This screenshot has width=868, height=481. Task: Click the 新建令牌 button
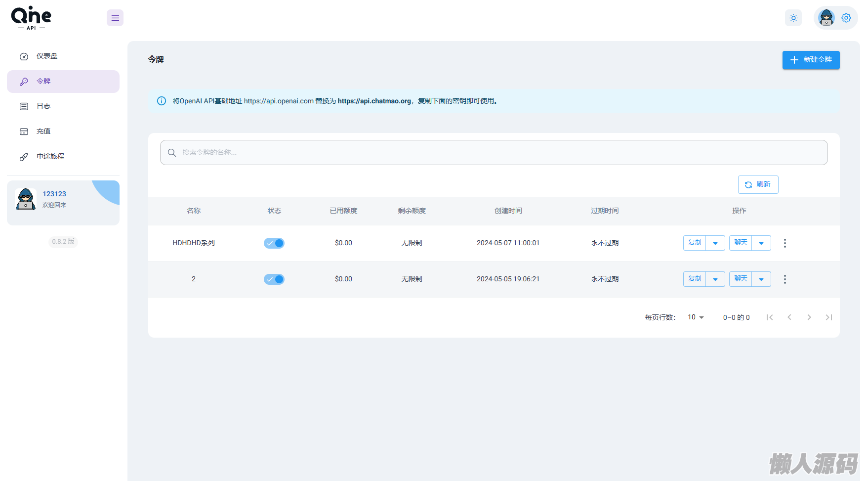(x=811, y=60)
